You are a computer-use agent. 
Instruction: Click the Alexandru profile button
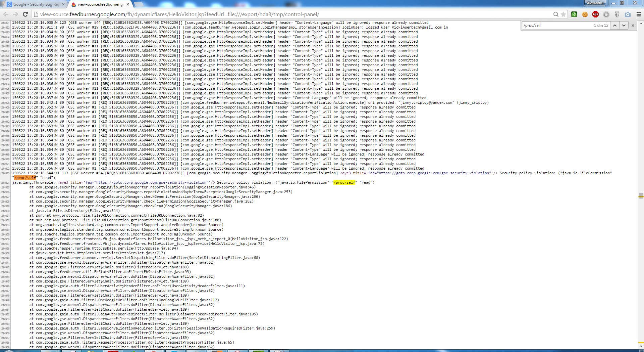(595, 3)
